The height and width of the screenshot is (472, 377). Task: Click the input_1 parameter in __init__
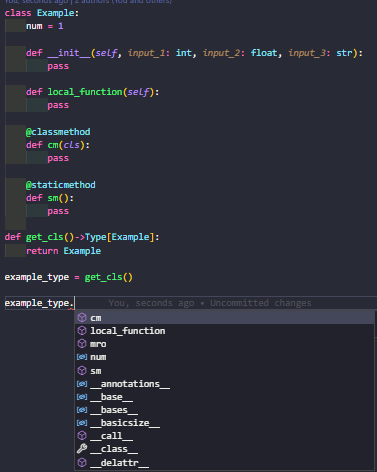[x=146, y=53]
